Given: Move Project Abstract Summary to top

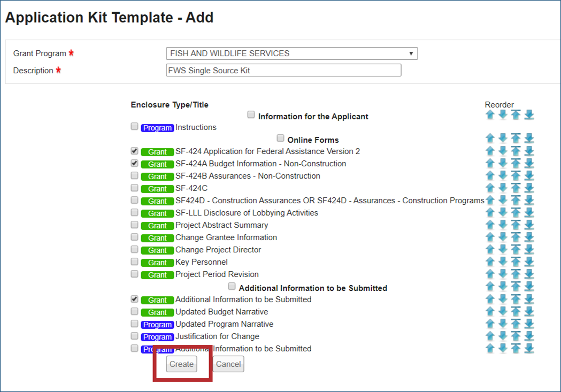Looking at the screenshot, I should [516, 225].
